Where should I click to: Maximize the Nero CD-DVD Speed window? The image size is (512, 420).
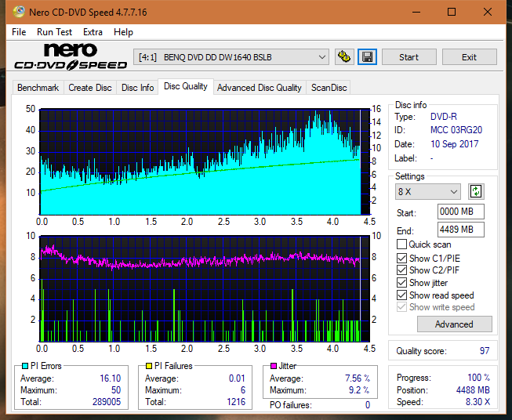[452, 12]
